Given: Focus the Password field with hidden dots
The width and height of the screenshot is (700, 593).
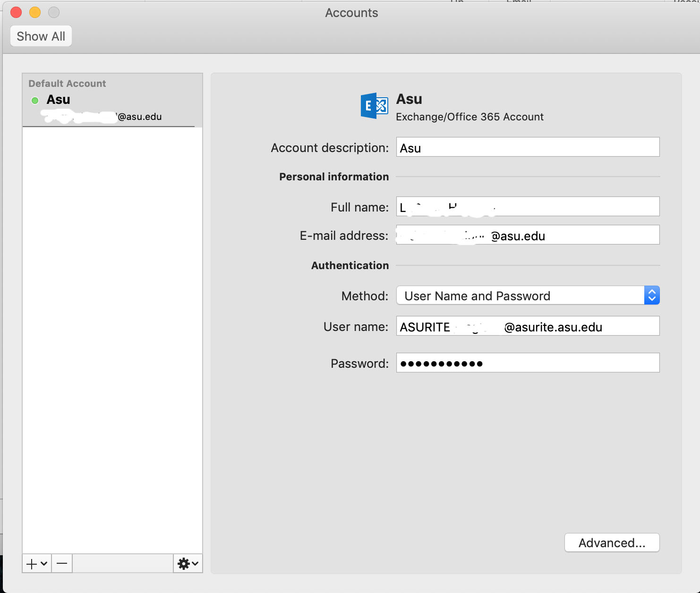Looking at the screenshot, I should 527,363.
